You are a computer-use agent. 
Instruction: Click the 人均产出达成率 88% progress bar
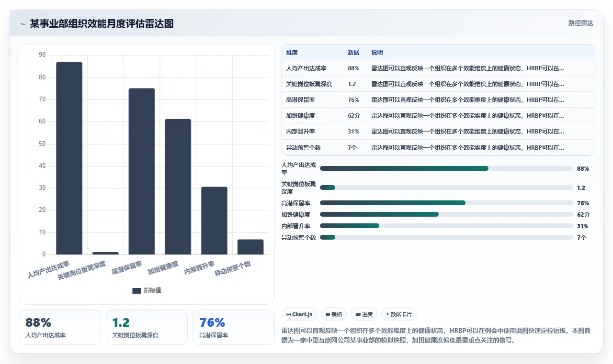point(446,168)
